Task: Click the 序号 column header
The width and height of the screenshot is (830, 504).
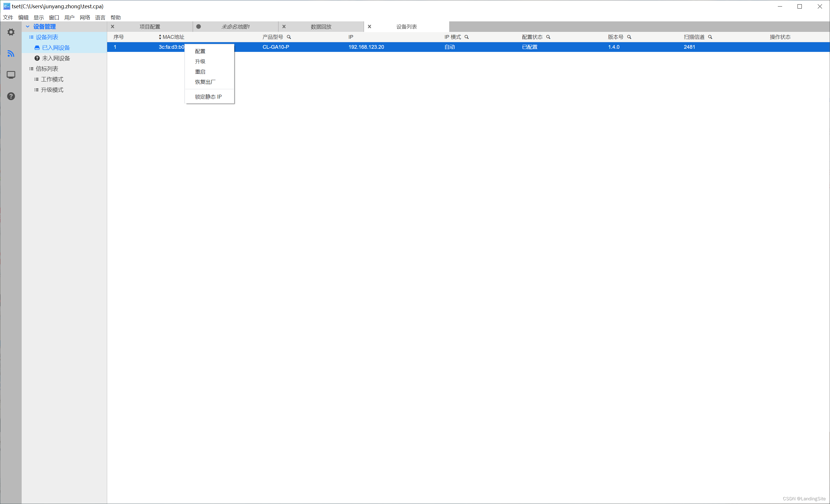Action: [119, 37]
